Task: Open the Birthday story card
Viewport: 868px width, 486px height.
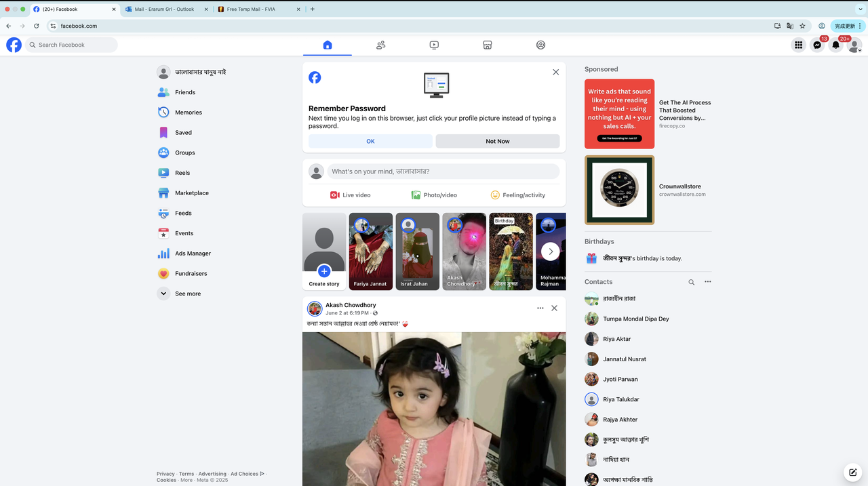Action: pyautogui.click(x=511, y=251)
